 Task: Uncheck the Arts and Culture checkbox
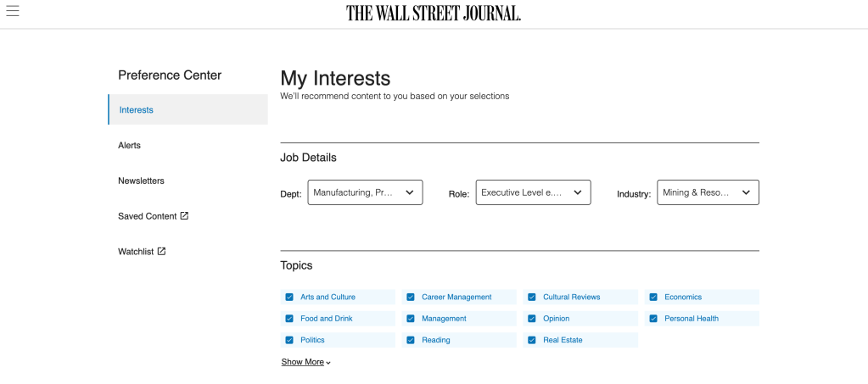pos(289,298)
